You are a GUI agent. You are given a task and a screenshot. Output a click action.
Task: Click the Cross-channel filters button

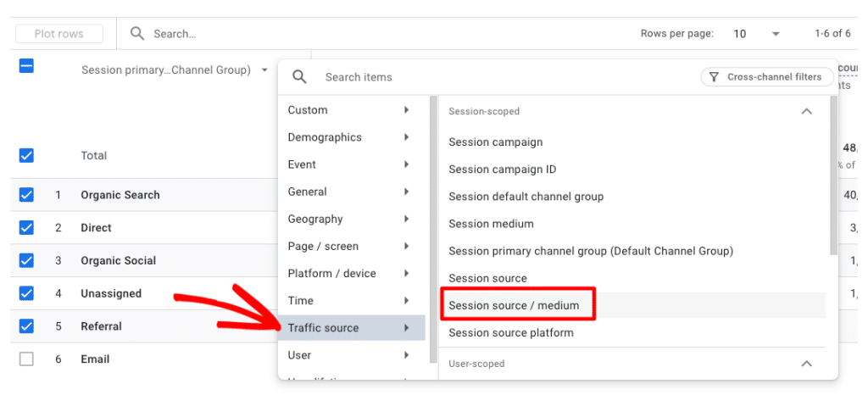[765, 77]
